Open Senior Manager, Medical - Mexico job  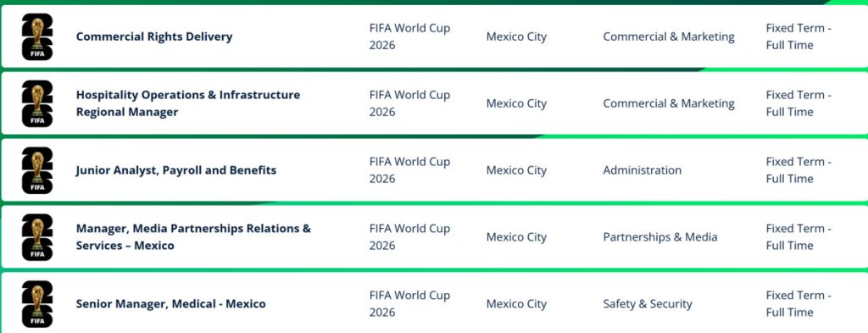tap(170, 304)
